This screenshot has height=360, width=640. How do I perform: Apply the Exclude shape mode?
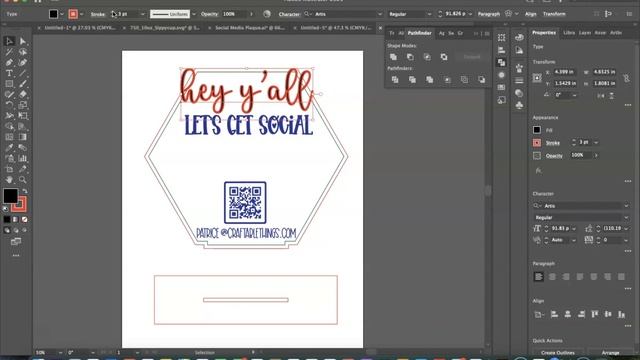[444, 57]
